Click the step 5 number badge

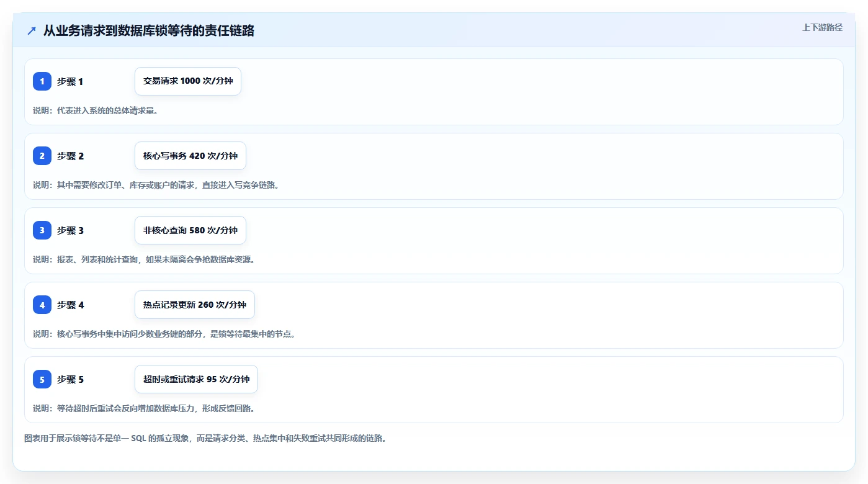(42, 379)
